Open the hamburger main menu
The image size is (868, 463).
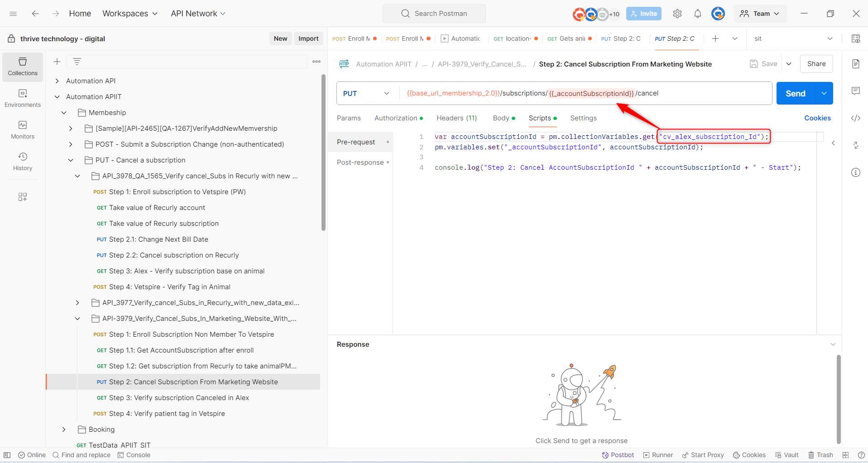point(13,14)
